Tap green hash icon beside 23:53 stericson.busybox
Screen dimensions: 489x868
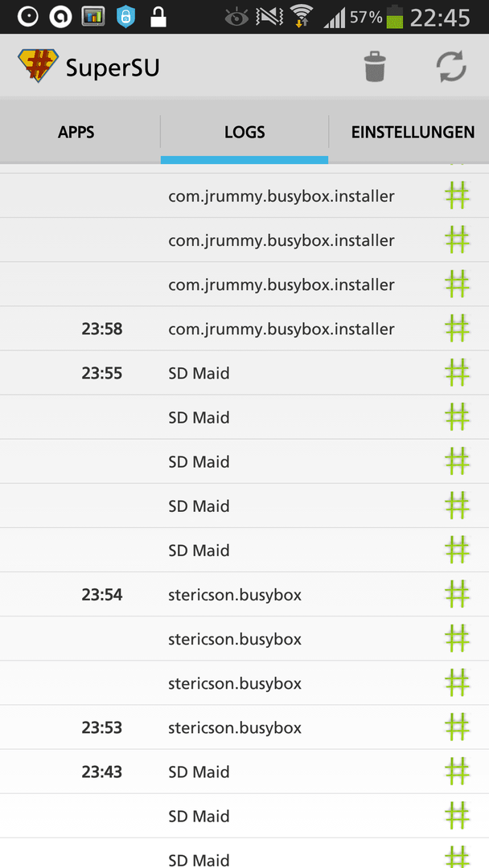457,727
